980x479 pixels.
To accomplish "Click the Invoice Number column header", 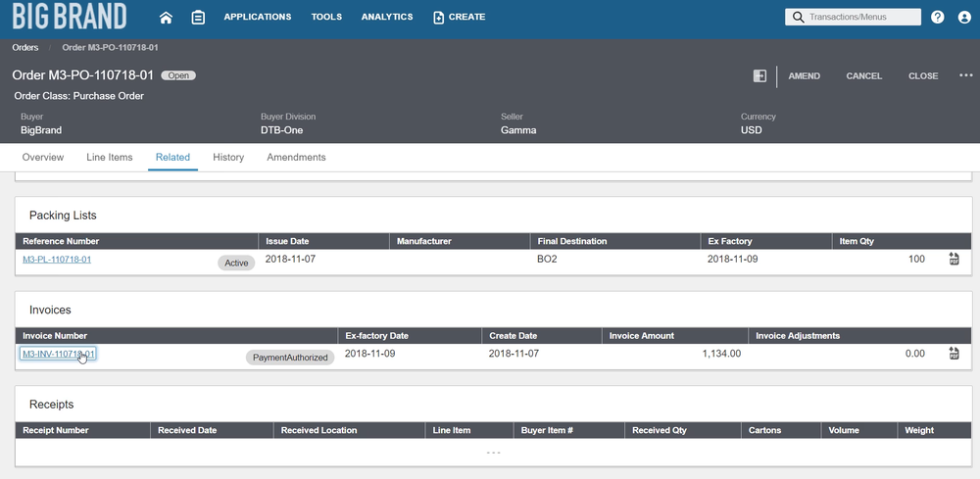I will coord(176,335).
